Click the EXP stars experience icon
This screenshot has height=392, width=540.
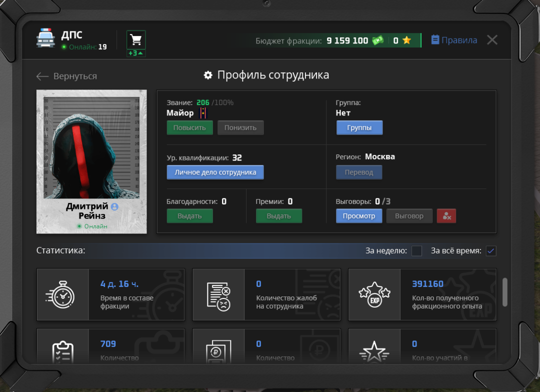click(x=374, y=295)
